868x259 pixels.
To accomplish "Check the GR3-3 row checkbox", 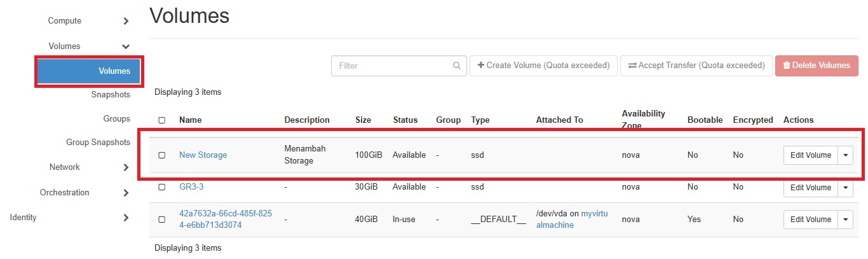I will 161,187.
